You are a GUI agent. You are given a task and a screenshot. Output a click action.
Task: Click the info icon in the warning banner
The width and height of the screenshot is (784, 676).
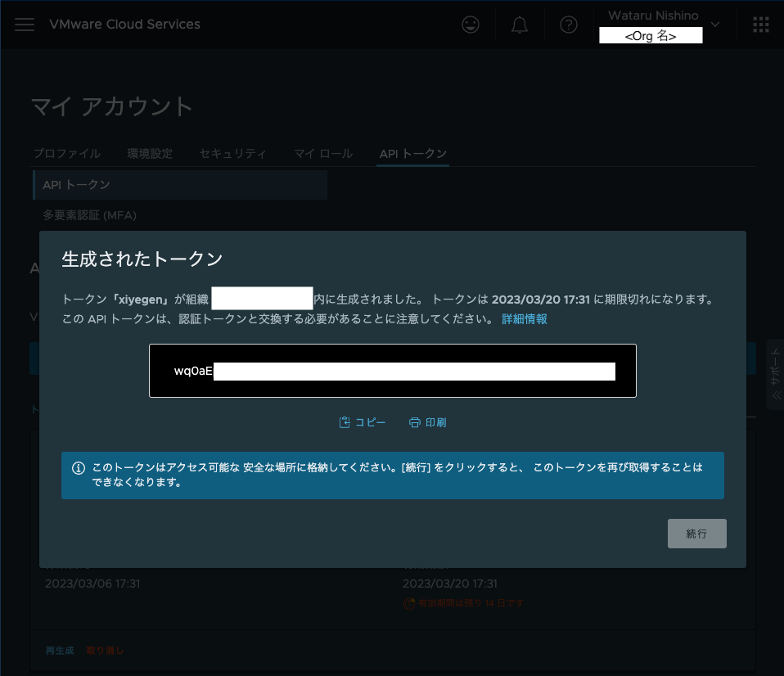point(79,466)
